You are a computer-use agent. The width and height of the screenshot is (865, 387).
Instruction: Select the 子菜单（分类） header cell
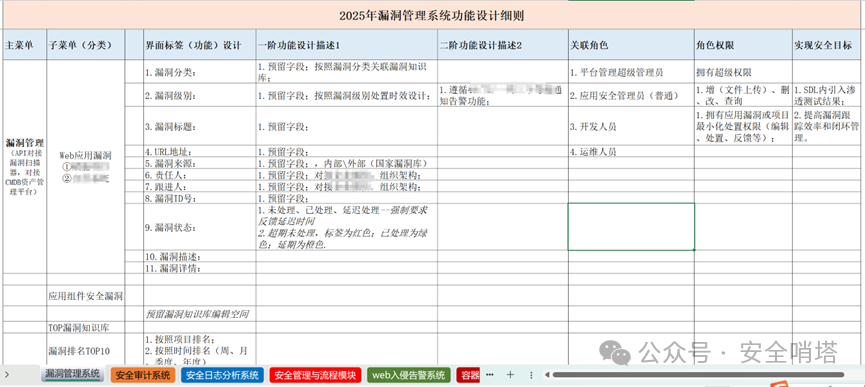point(86,45)
